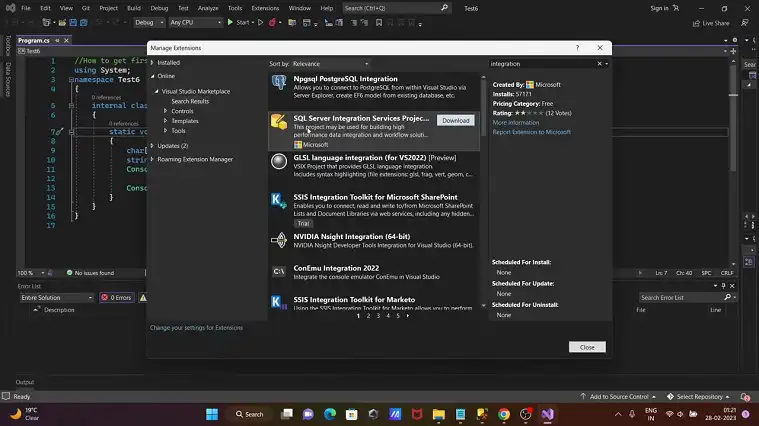Click the green Start debugging play icon
This screenshot has width=759, height=426.
click(230, 22)
